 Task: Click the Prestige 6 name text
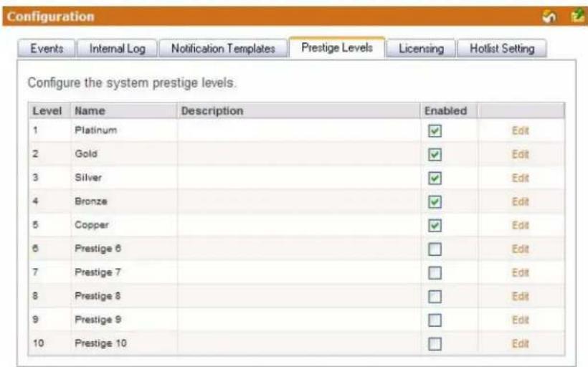point(98,249)
